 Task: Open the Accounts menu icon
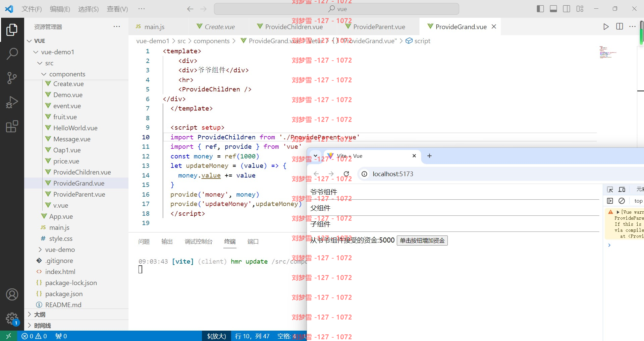click(x=12, y=294)
